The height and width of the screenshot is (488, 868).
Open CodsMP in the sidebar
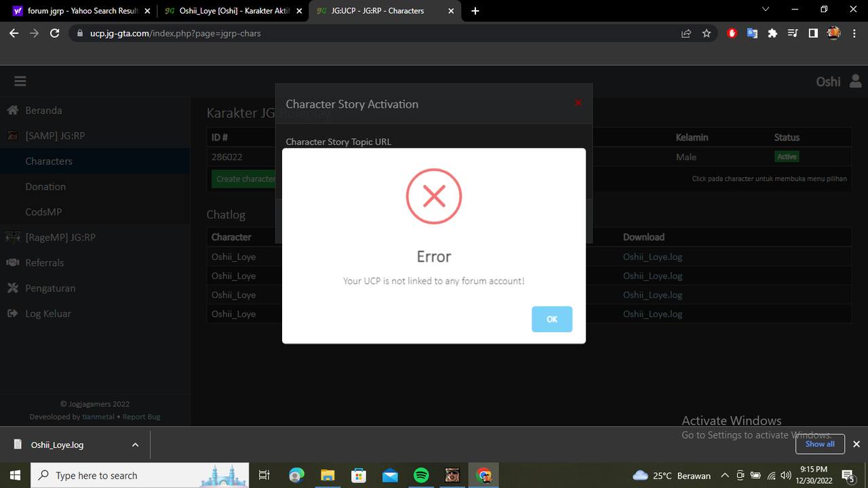[43, 212]
